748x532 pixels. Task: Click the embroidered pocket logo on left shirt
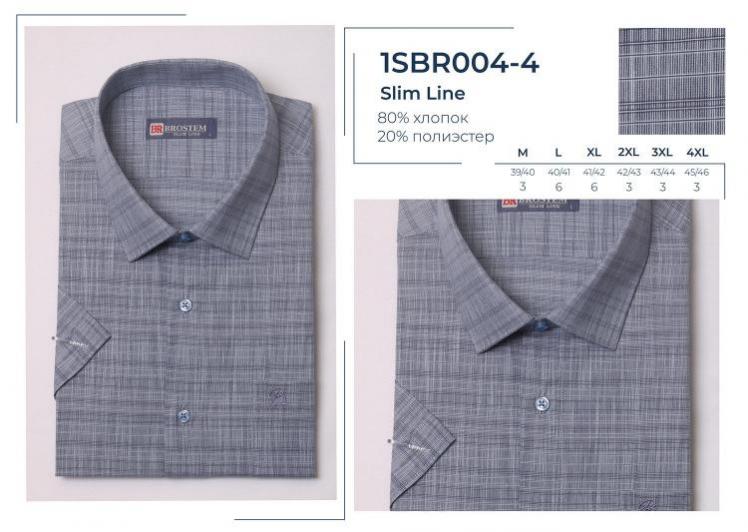point(277,397)
